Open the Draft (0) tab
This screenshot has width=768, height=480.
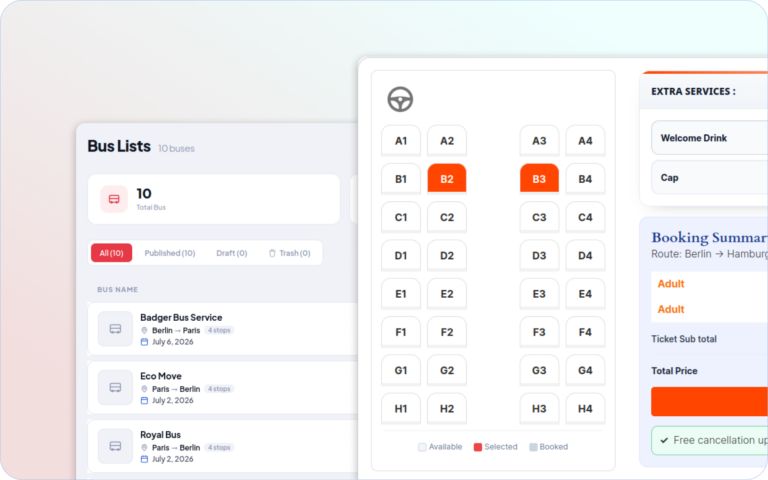(x=232, y=253)
